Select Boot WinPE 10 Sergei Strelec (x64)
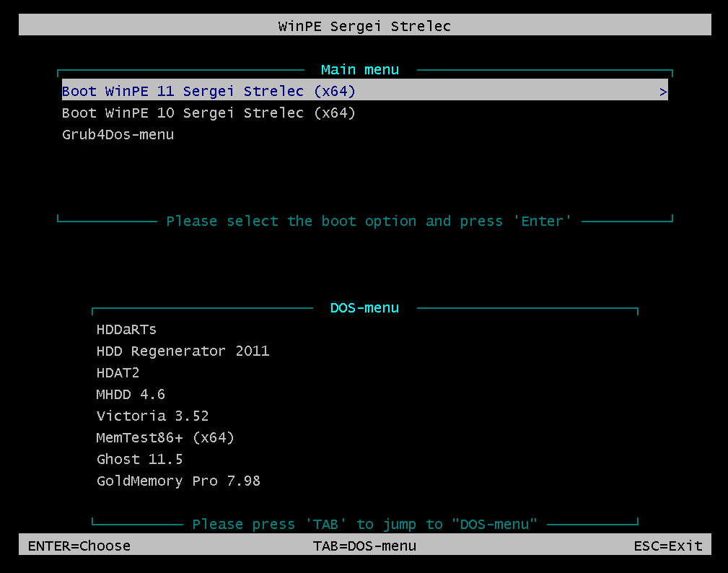 [x=209, y=113]
